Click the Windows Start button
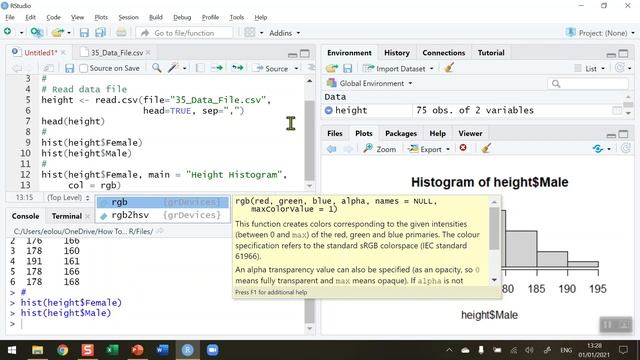The width and height of the screenshot is (640, 360). coord(12,350)
